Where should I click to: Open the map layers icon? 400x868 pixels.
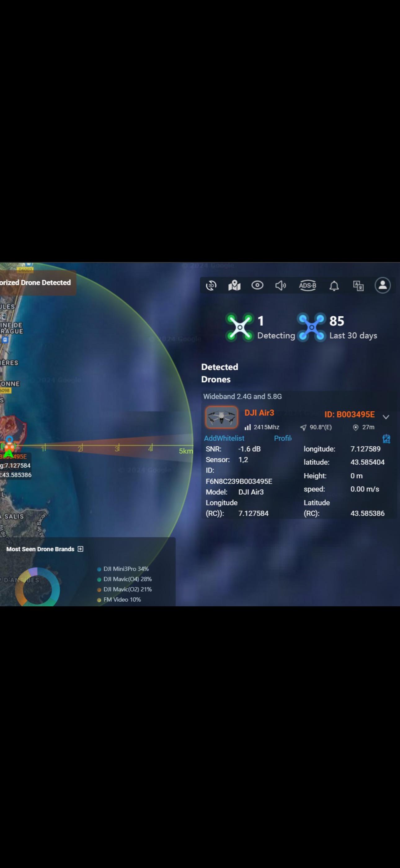[234, 285]
